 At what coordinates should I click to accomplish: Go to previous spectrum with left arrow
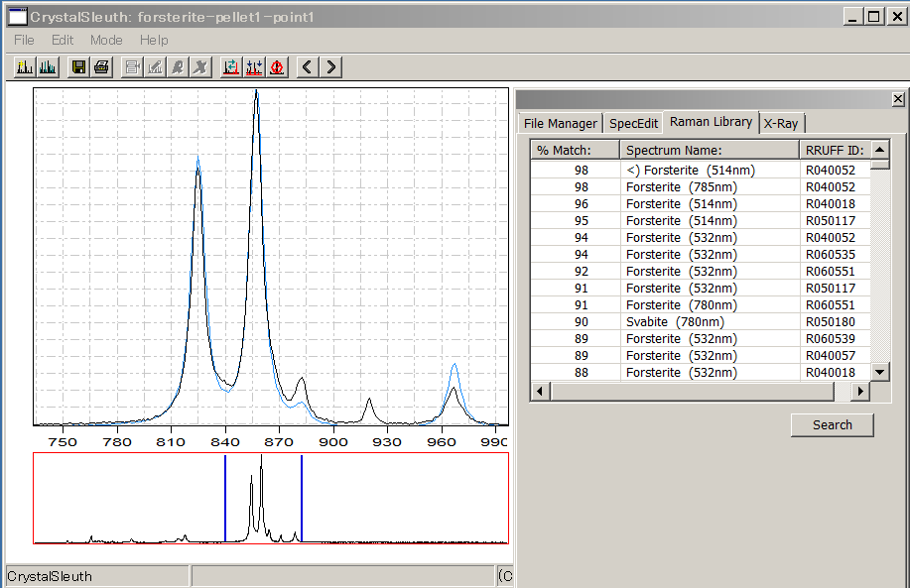point(308,66)
